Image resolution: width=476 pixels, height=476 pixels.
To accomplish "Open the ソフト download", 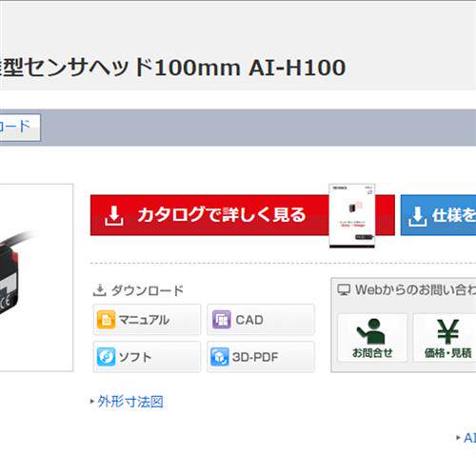I will tap(147, 357).
